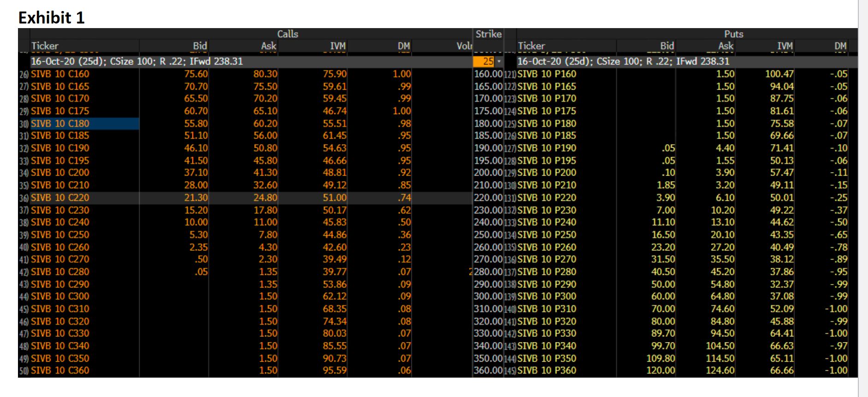Viewport: 868px width, 397px height.
Task: Click the Calls Ask column header
Action: (269, 46)
